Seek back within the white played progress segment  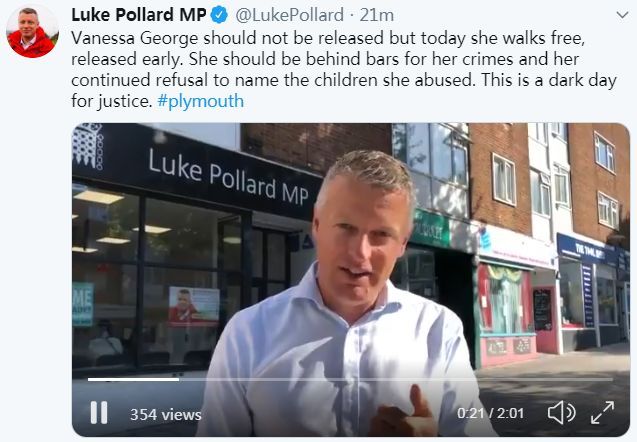pyautogui.click(x=133, y=379)
